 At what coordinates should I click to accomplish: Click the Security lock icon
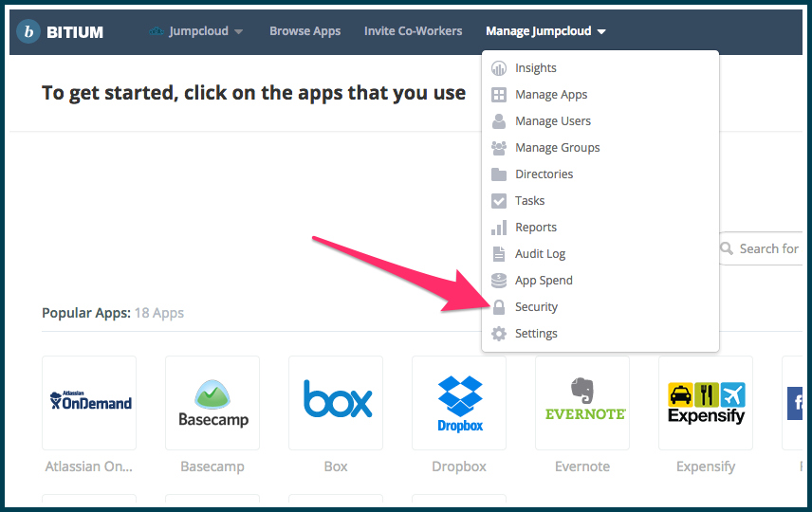tap(498, 307)
